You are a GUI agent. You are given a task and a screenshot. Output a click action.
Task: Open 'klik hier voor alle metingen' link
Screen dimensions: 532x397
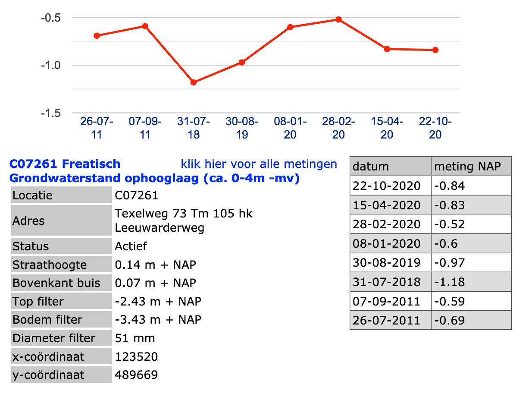tap(259, 164)
